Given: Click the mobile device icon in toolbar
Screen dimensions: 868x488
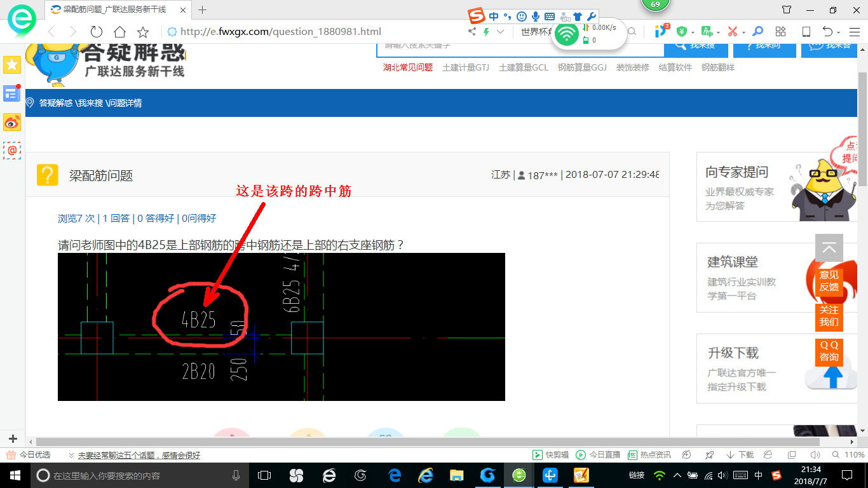Looking at the screenshot, I should (806, 32).
